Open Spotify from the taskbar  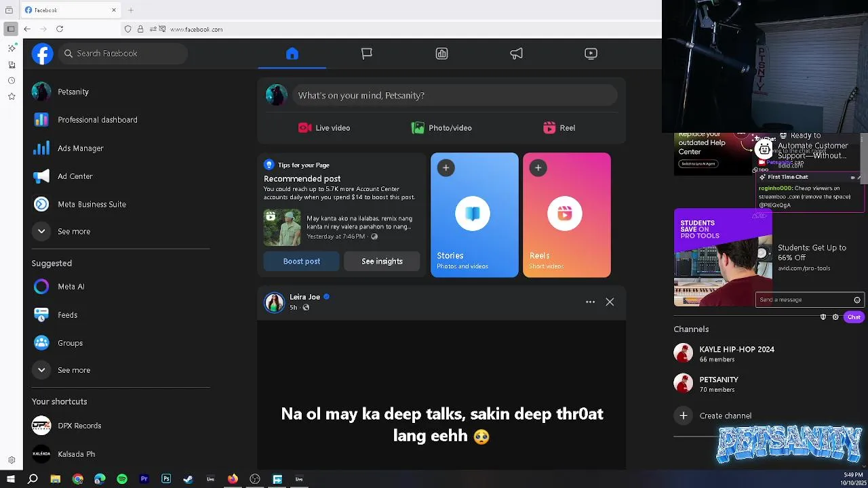coord(122,479)
